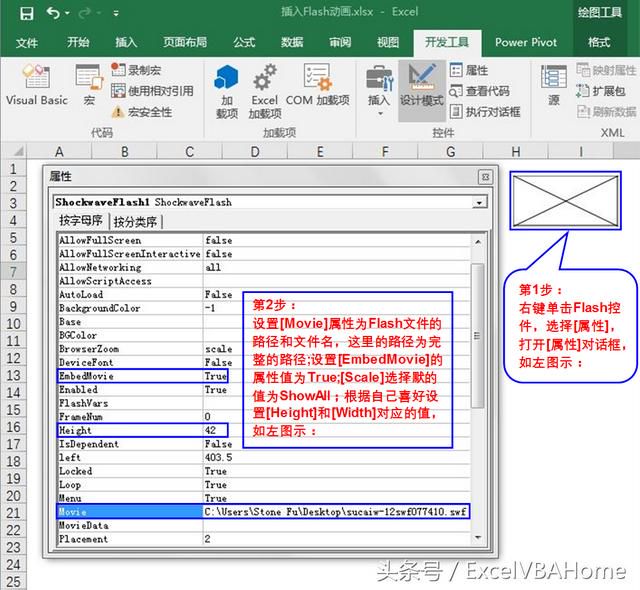Switch to Formulas (公式) tab

[244, 42]
